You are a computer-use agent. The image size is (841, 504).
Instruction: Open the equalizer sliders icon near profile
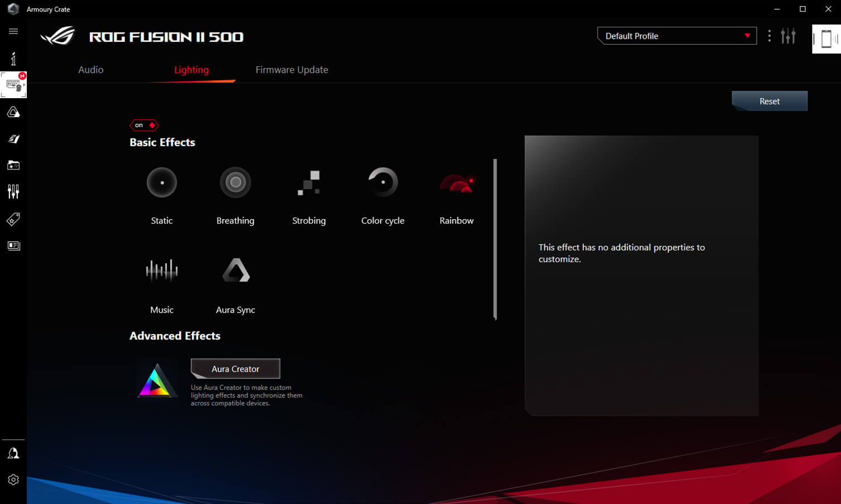(x=788, y=36)
